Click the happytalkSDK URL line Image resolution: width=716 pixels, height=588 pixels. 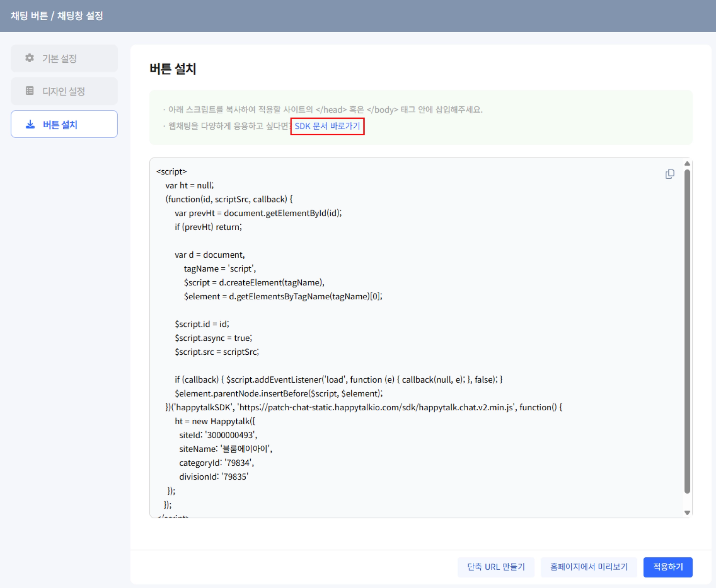click(x=364, y=407)
